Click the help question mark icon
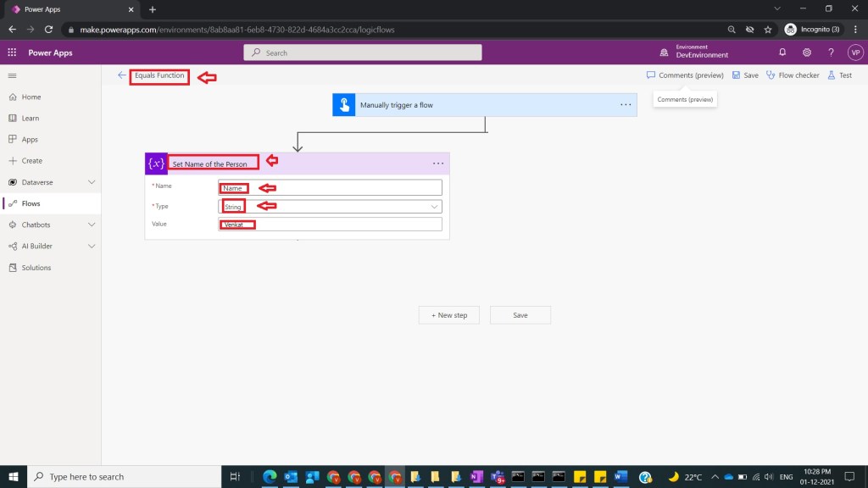 tap(831, 53)
